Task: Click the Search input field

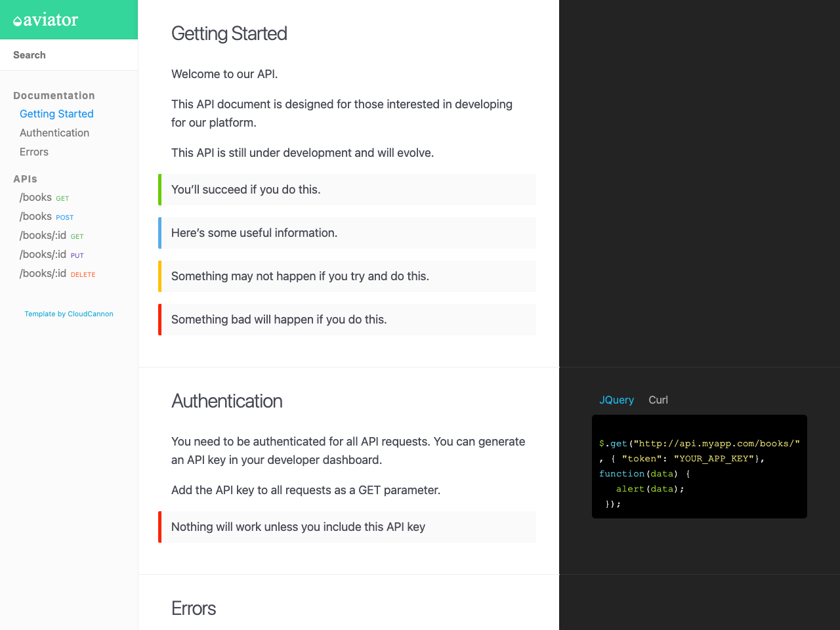Action: (69, 55)
